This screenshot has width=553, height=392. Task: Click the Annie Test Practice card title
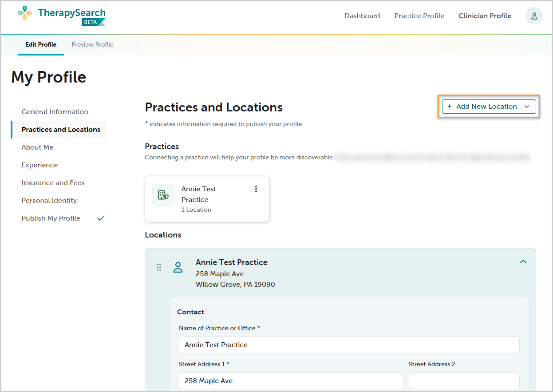pos(199,194)
